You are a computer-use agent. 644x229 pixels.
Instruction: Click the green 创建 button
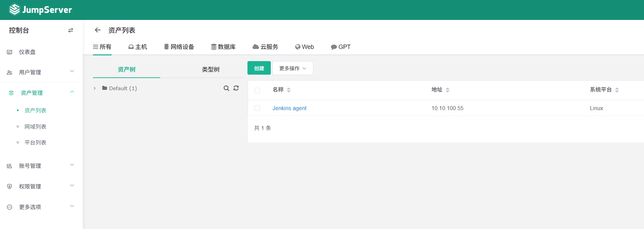pos(259,68)
